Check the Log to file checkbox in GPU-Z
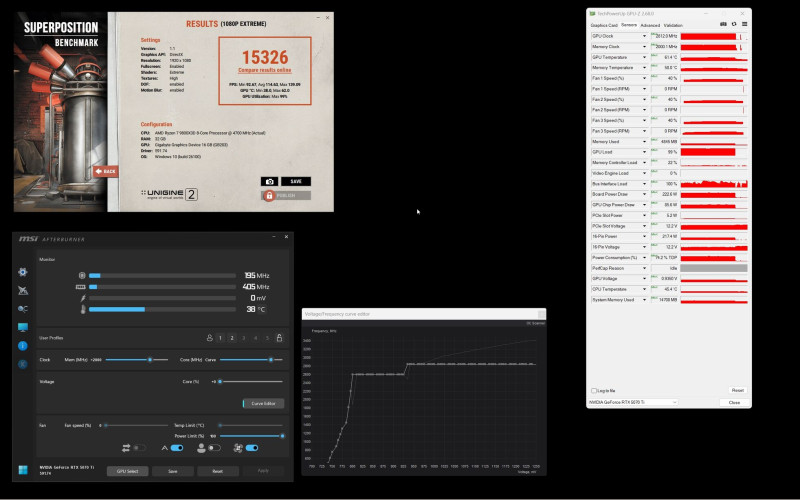 (594, 391)
